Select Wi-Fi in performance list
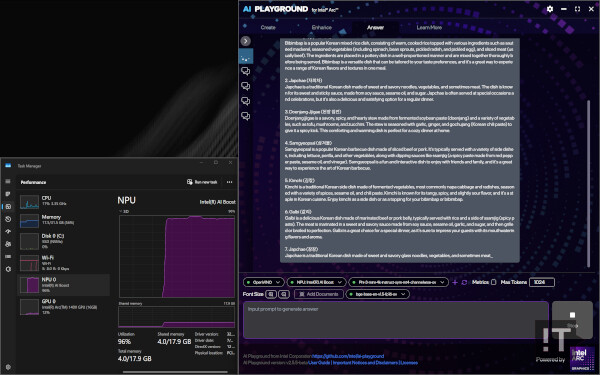This screenshot has width=600, height=375. pyautogui.click(x=64, y=263)
